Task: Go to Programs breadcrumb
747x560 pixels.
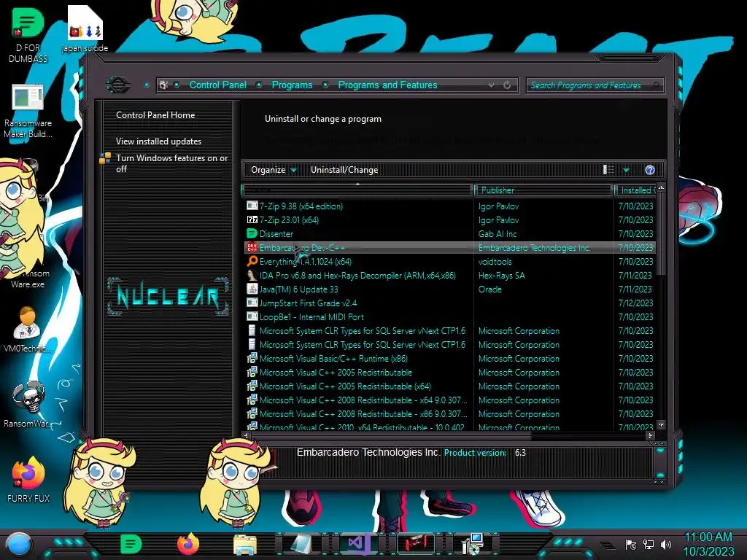Action: click(292, 85)
